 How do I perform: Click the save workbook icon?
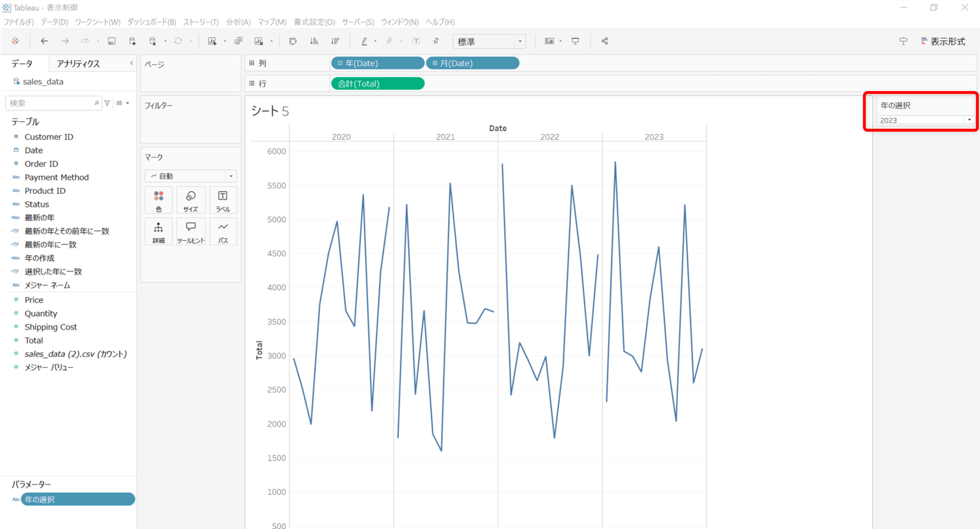tap(112, 41)
